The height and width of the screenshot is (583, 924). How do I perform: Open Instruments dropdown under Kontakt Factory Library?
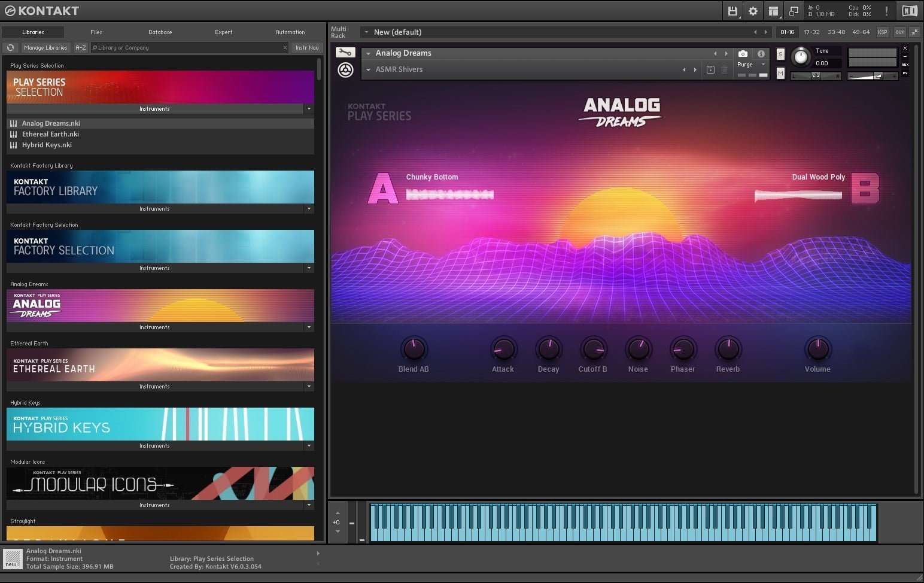309,208
